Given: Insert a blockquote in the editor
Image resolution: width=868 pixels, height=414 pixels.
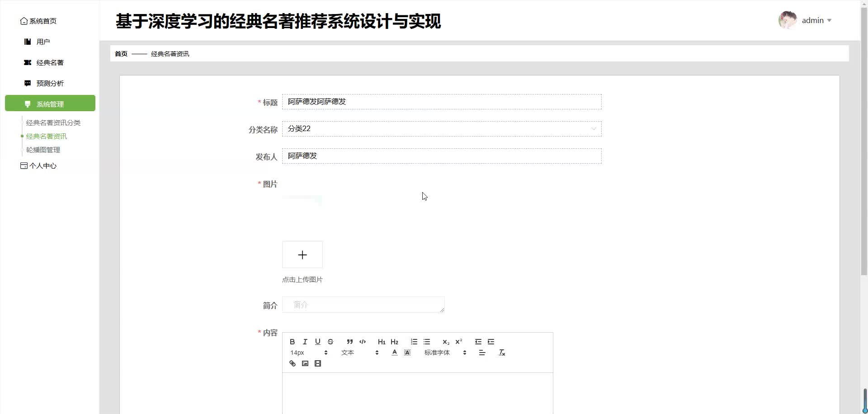Looking at the screenshot, I should pos(350,341).
